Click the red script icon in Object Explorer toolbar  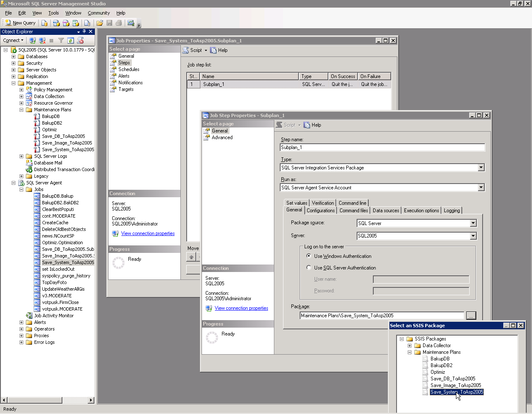[x=81, y=40]
